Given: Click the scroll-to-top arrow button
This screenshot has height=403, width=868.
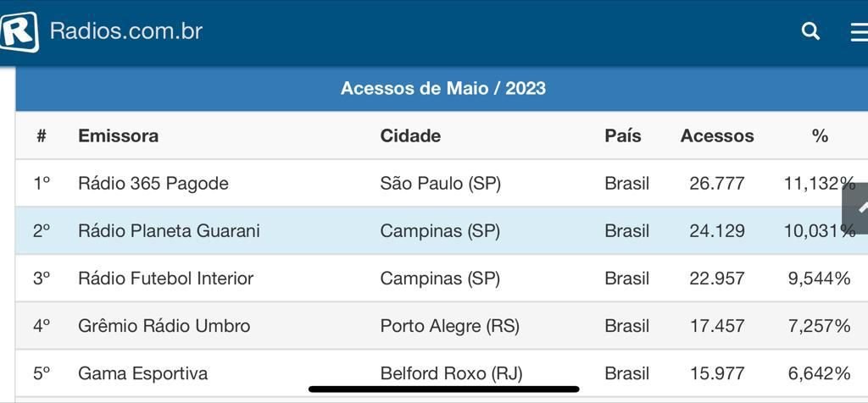Looking at the screenshot, I should pyautogui.click(x=856, y=208).
